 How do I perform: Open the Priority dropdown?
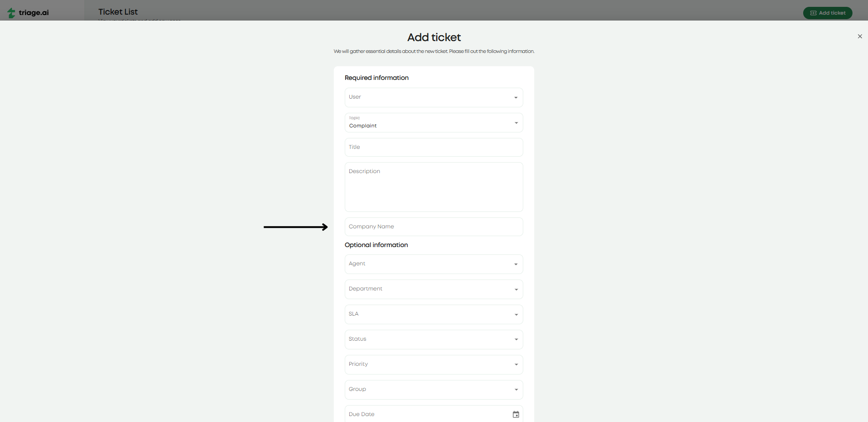516,364
